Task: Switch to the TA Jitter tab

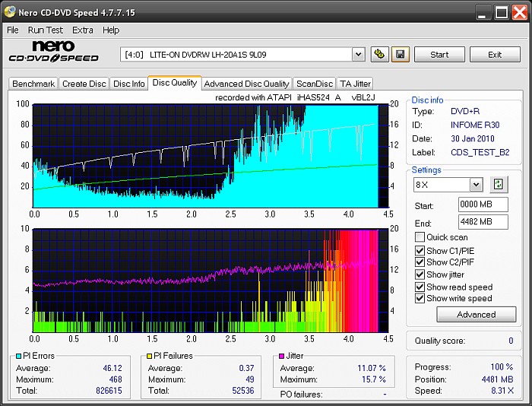Action: pos(355,84)
